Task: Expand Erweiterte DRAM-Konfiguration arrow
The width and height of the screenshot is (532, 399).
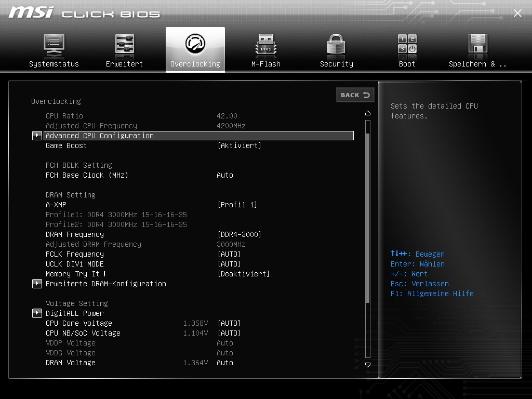Action: [37, 284]
